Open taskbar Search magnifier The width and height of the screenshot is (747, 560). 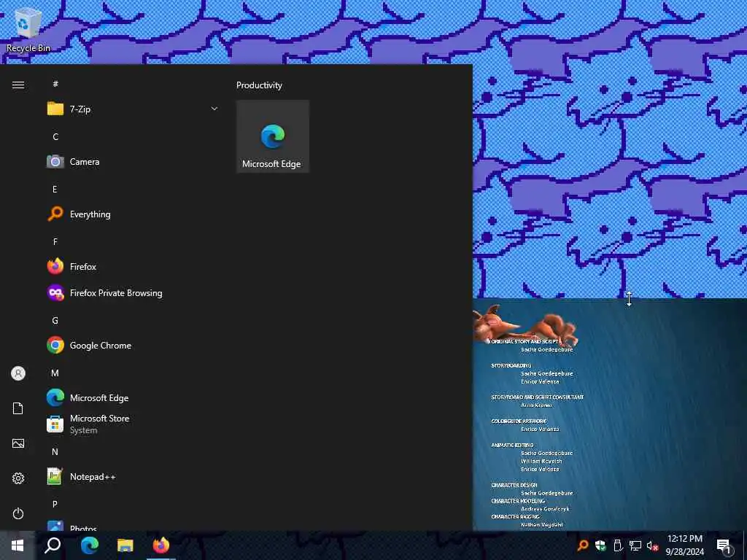(53, 545)
